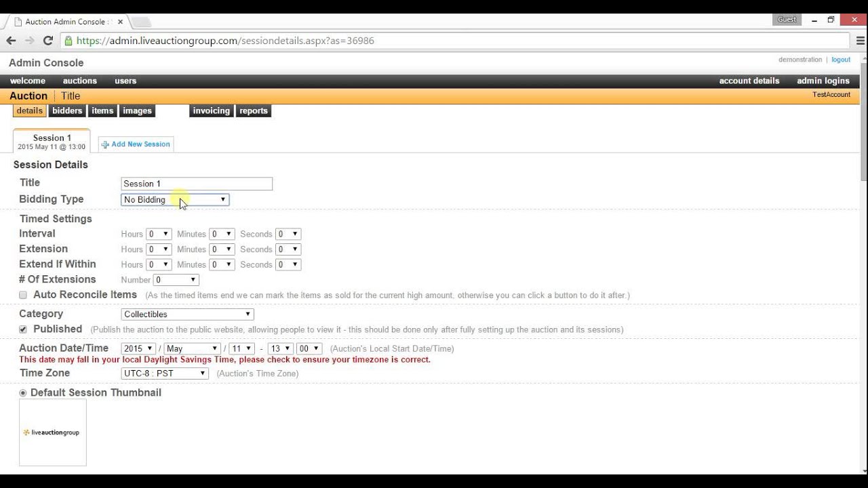Open # Of Extensions Number dropdown
Image resolution: width=868 pixels, height=488 pixels.
pos(176,280)
